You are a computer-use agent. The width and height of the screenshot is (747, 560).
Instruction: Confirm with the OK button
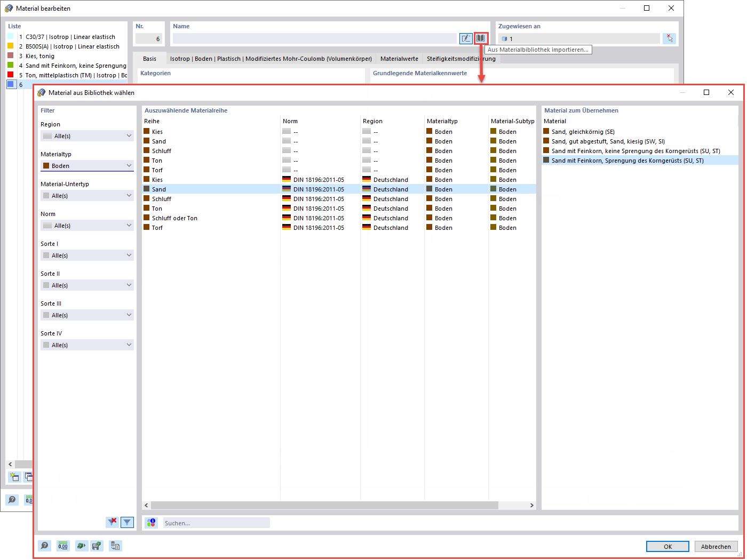[667, 546]
